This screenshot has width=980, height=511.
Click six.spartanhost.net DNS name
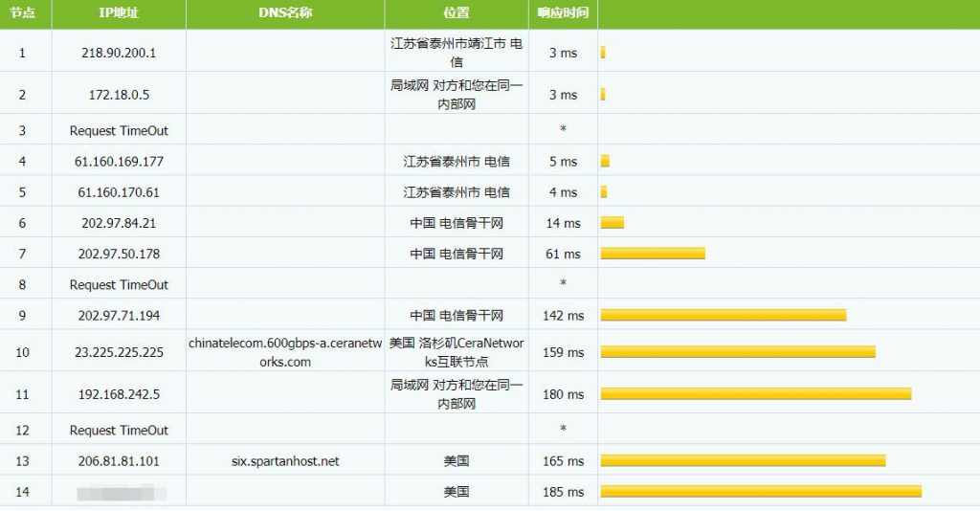285,461
